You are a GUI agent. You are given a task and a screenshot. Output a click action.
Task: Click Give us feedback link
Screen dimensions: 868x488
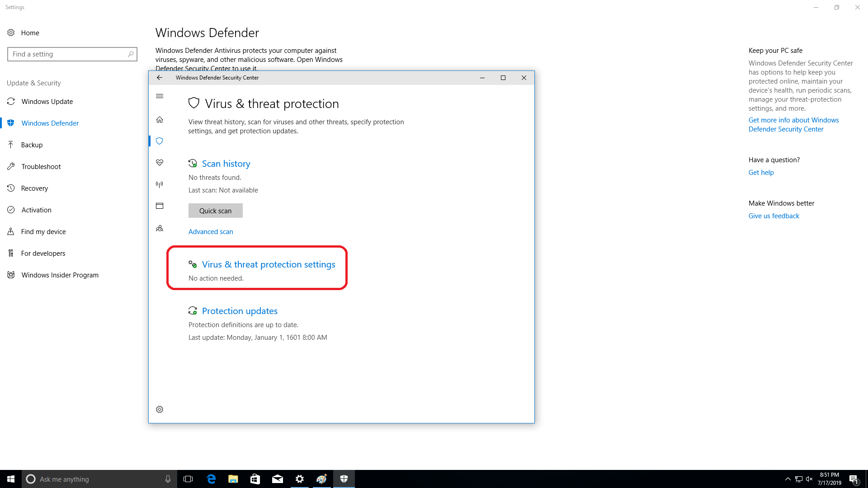[774, 216]
